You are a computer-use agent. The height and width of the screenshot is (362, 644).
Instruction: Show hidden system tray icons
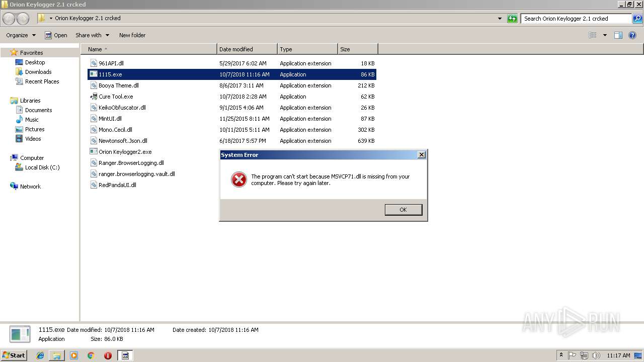561,355
